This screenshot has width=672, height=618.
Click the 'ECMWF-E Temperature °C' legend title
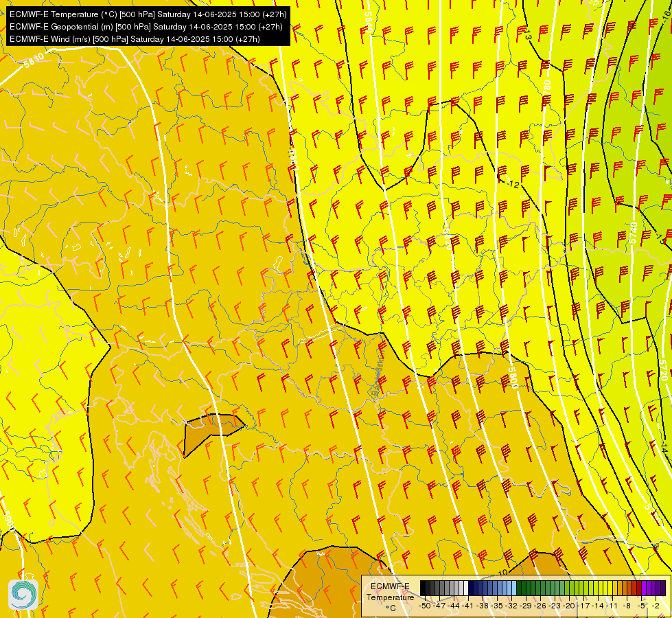click(x=390, y=597)
